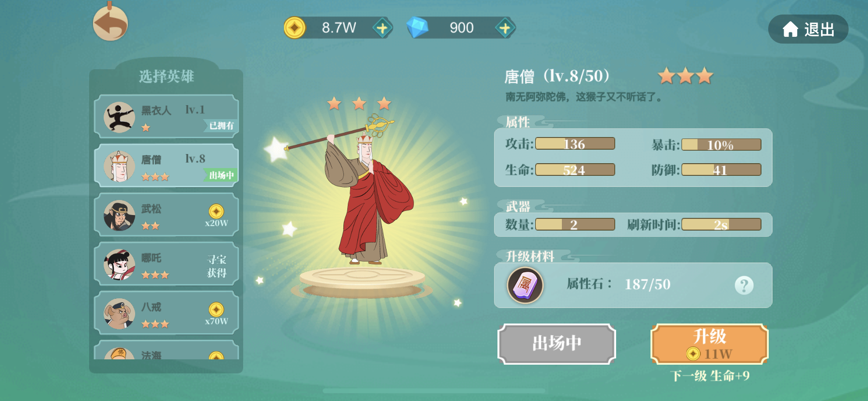Choose 武松 hero costing 20W
The width and height of the screenshot is (868, 401).
click(166, 215)
